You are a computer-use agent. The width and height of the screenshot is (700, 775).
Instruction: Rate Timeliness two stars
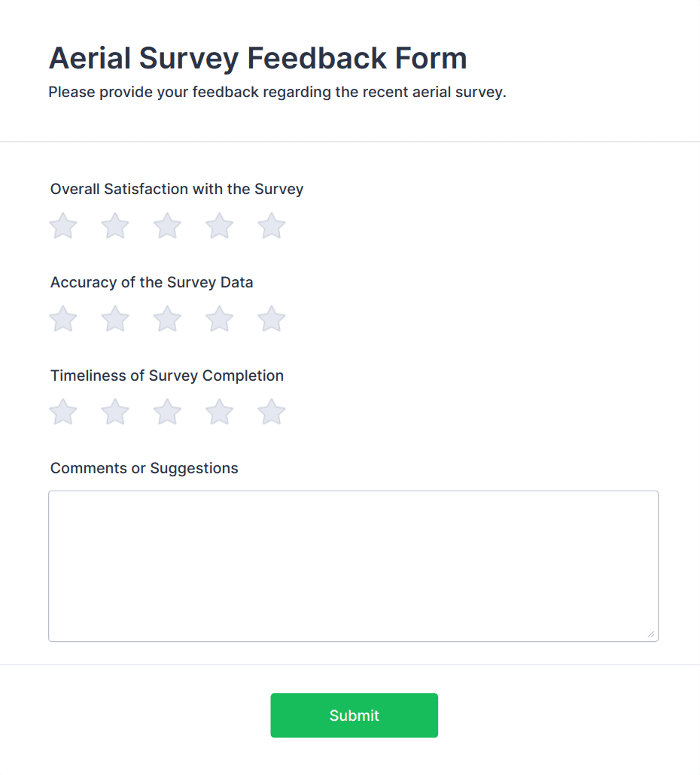point(115,412)
